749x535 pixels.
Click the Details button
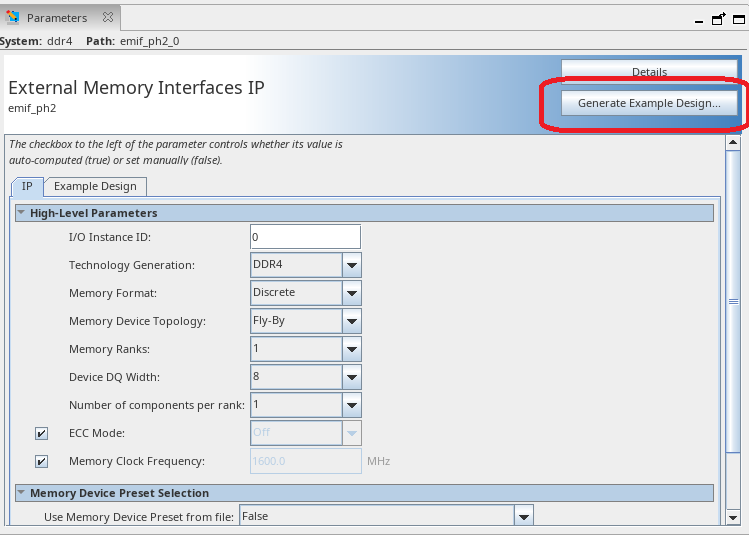[649, 72]
